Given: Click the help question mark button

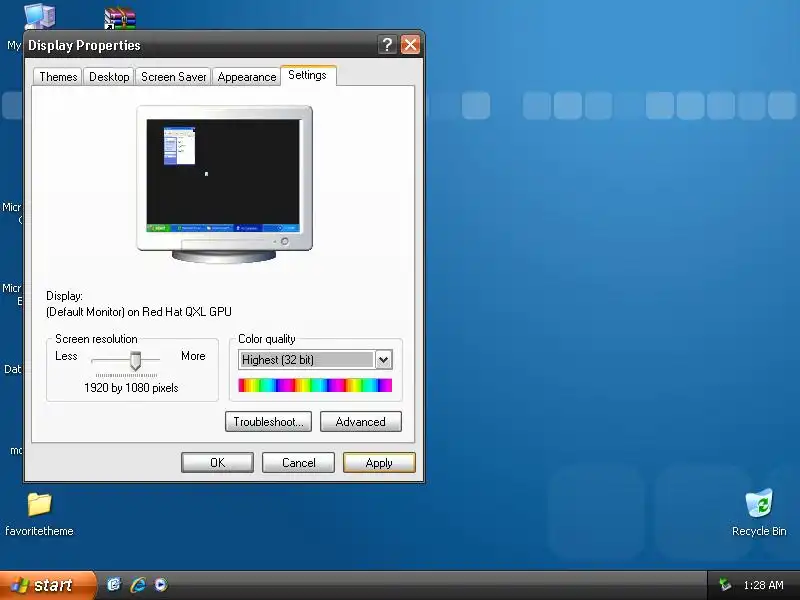Looking at the screenshot, I should click(387, 45).
